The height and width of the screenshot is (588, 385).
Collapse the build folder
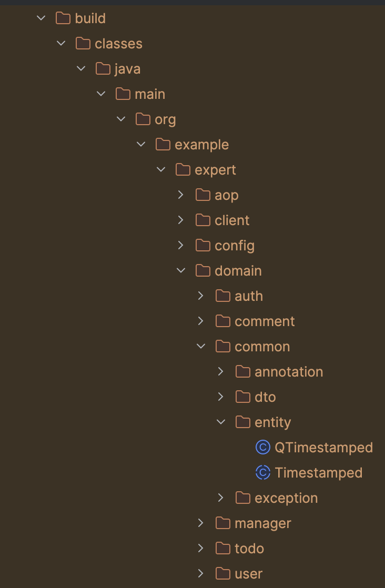click(x=40, y=18)
